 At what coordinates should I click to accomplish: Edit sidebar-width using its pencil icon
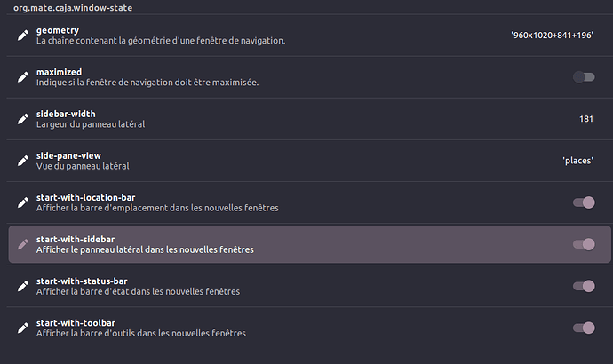[x=23, y=119]
